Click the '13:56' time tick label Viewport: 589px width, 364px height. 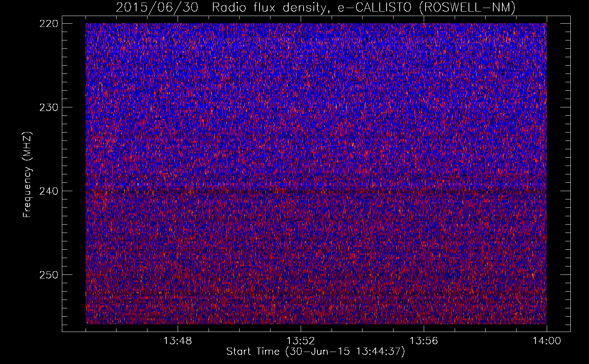424,341
